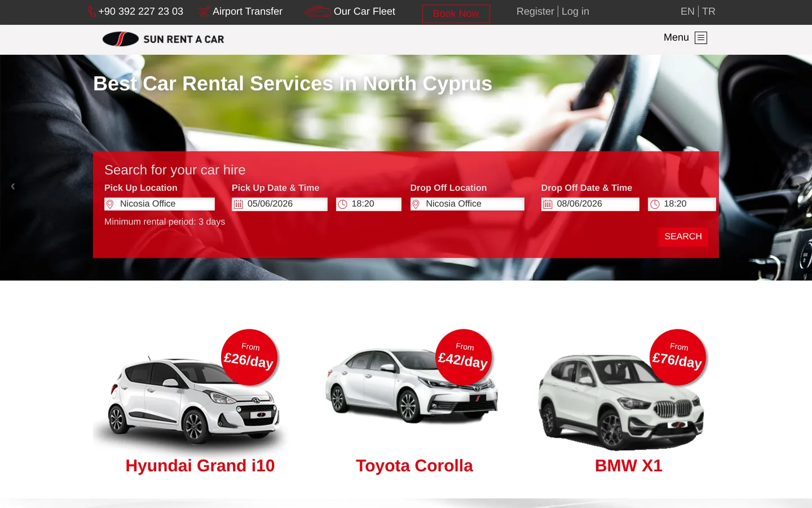Switch language to TR

click(x=709, y=11)
